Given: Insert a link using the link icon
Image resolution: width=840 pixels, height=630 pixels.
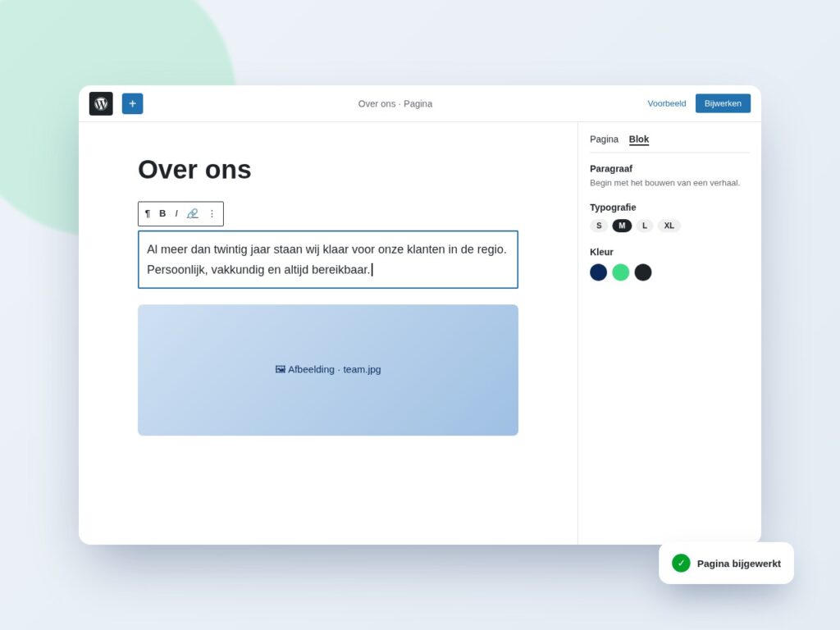Looking at the screenshot, I should tap(192, 213).
